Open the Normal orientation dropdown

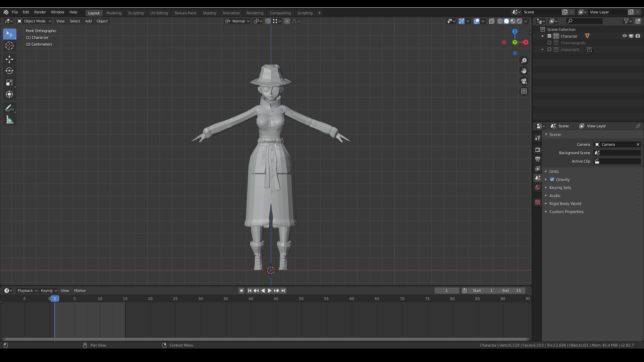click(237, 21)
